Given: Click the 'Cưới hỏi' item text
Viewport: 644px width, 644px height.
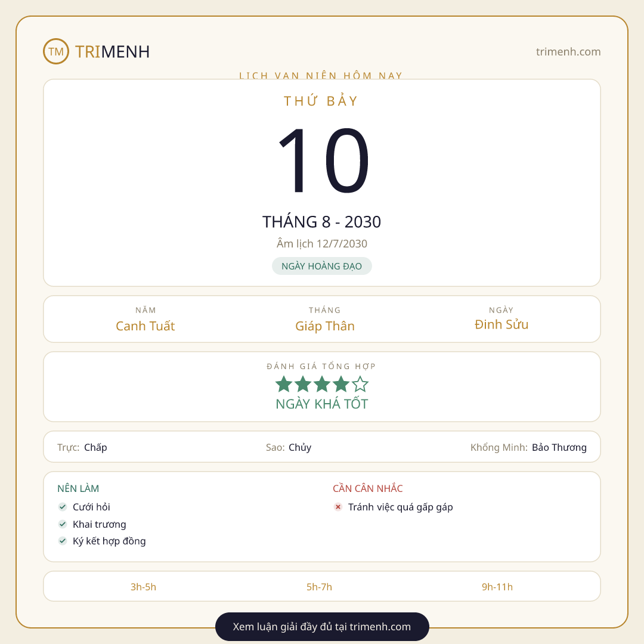Looking at the screenshot, I should (91, 507).
